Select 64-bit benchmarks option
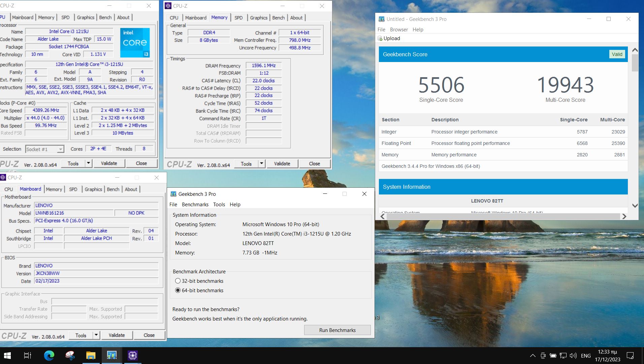Image resolution: width=644 pixels, height=364 pixels. tap(178, 290)
